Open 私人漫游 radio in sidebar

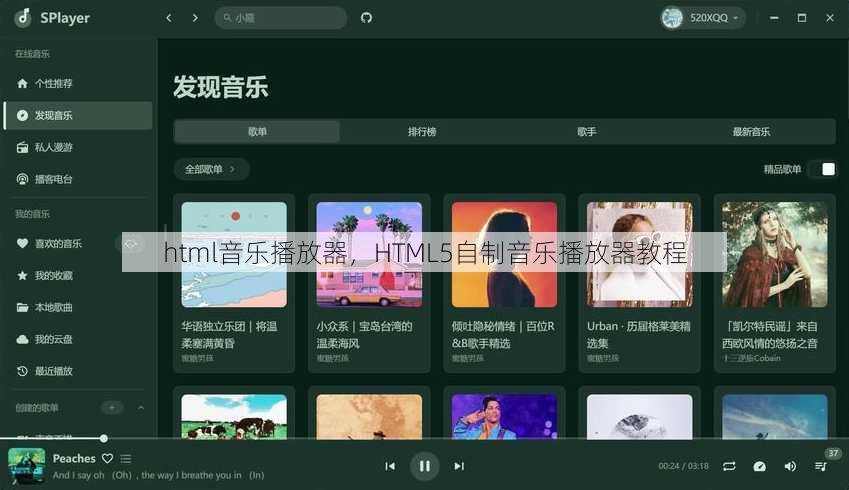pyautogui.click(x=77, y=147)
